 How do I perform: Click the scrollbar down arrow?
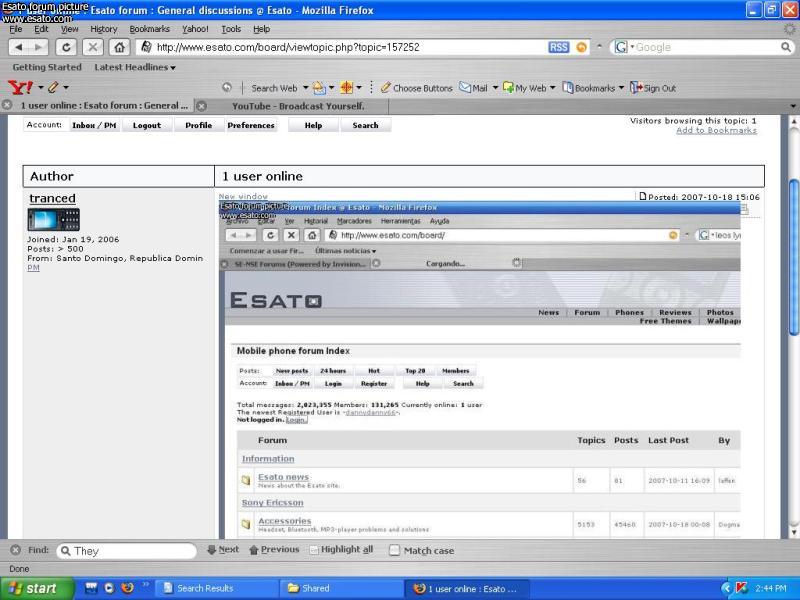tap(793, 532)
